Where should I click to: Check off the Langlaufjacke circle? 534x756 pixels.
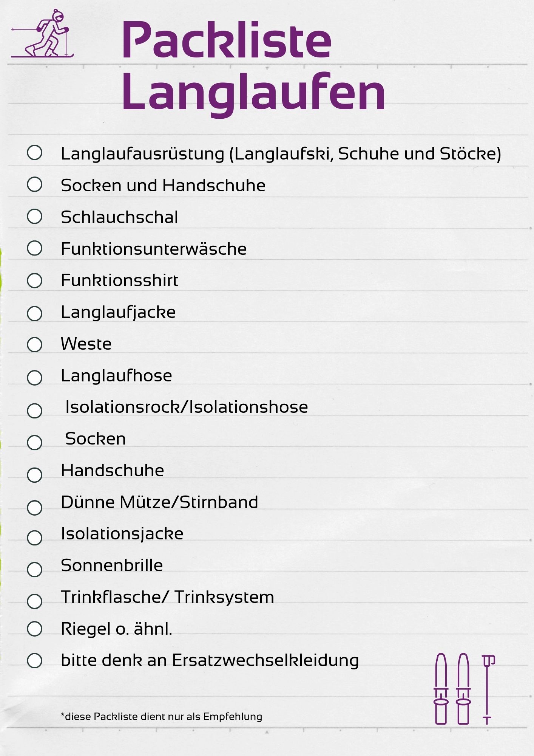[35, 313]
